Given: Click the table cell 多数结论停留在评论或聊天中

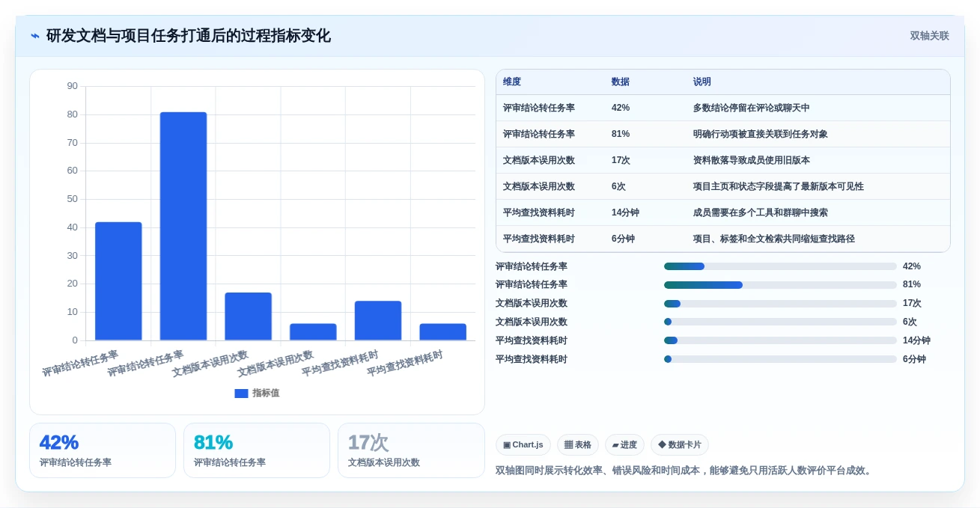Looking at the screenshot, I should [x=752, y=108].
